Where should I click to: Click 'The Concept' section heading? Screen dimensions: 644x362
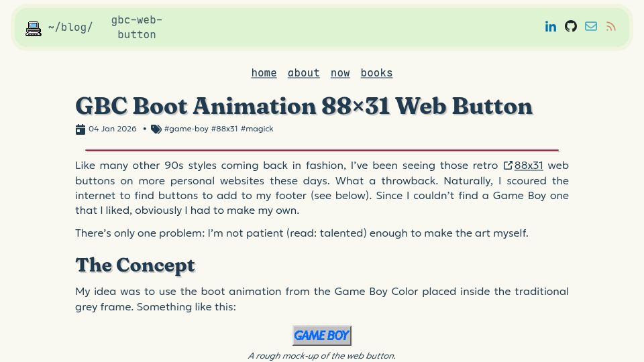click(135, 265)
